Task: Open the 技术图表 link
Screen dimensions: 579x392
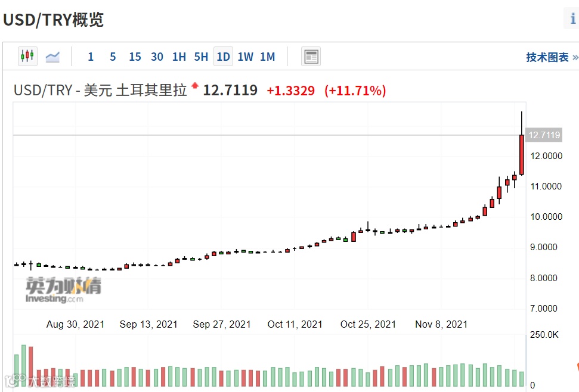Action: point(552,57)
